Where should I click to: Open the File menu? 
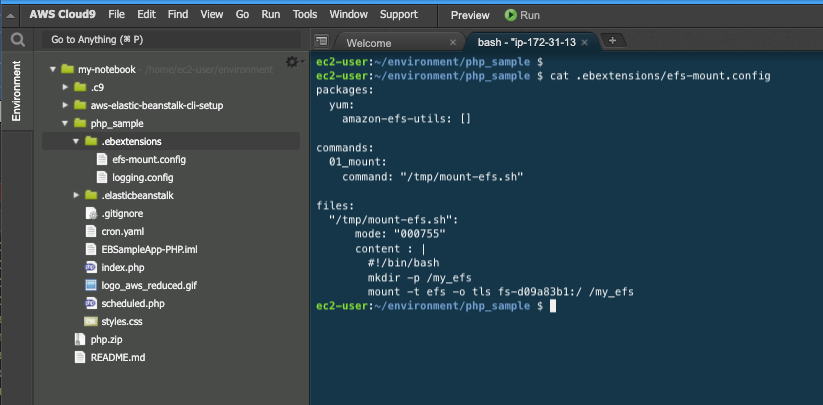point(117,15)
